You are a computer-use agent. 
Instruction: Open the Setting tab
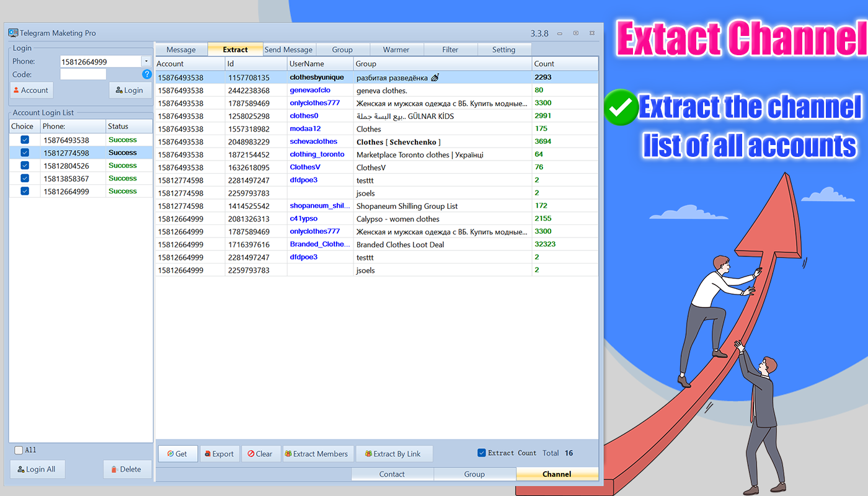(504, 50)
